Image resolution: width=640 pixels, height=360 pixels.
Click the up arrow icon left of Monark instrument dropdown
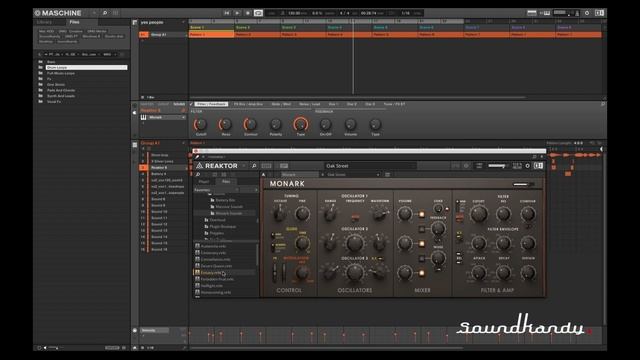(x=264, y=175)
